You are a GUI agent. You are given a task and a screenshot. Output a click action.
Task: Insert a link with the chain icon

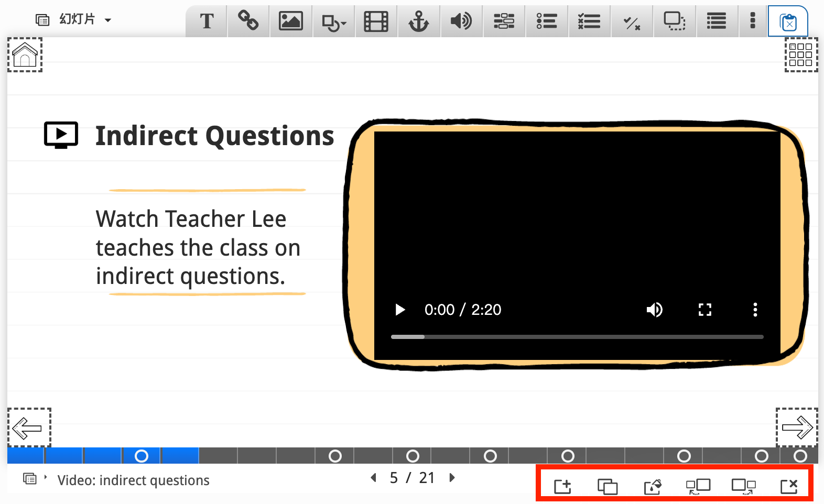pos(248,21)
